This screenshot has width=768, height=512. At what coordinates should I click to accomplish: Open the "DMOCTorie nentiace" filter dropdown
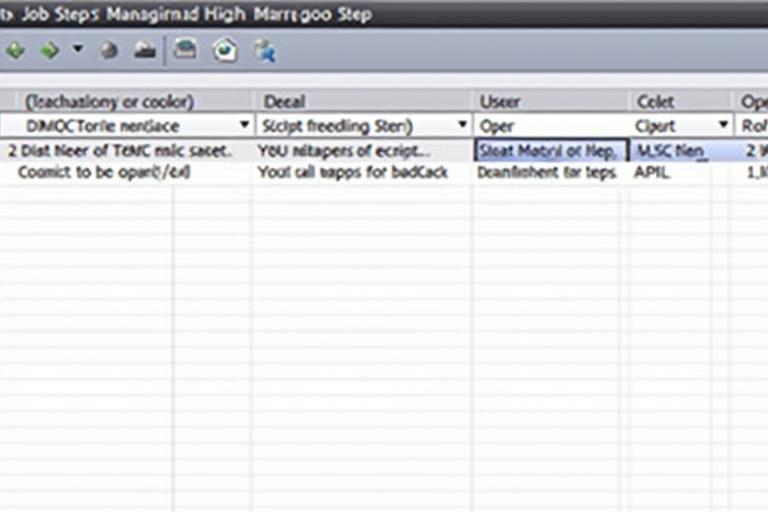tap(244, 126)
